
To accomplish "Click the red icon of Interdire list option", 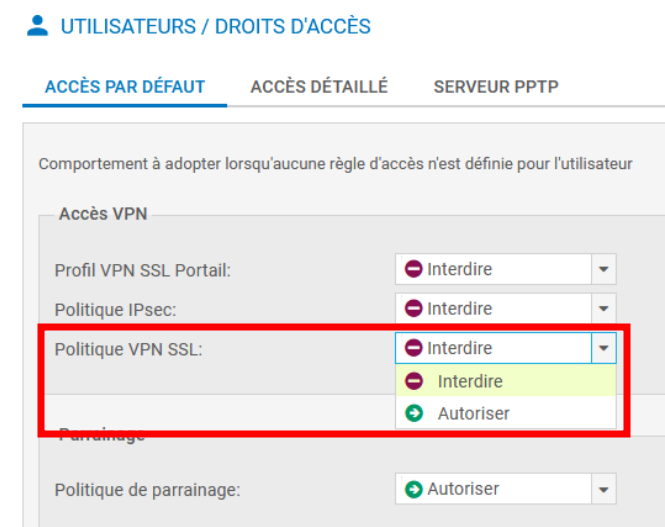I will [414, 381].
